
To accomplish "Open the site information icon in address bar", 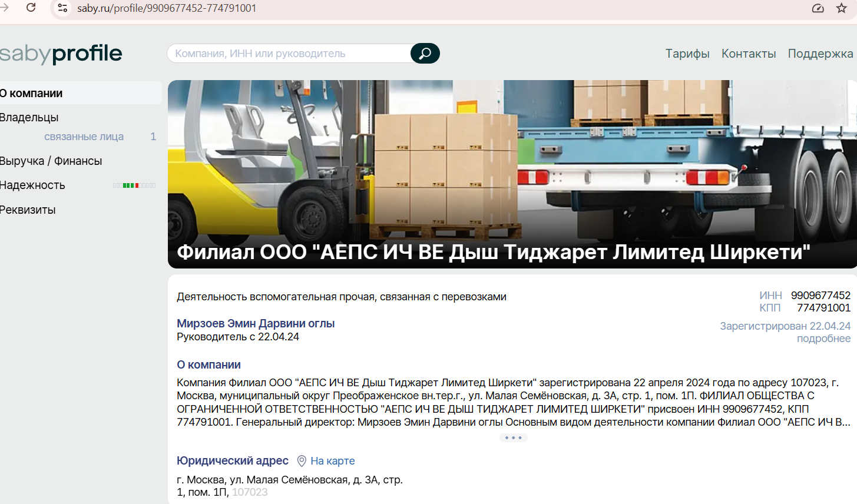I will (x=62, y=8).
